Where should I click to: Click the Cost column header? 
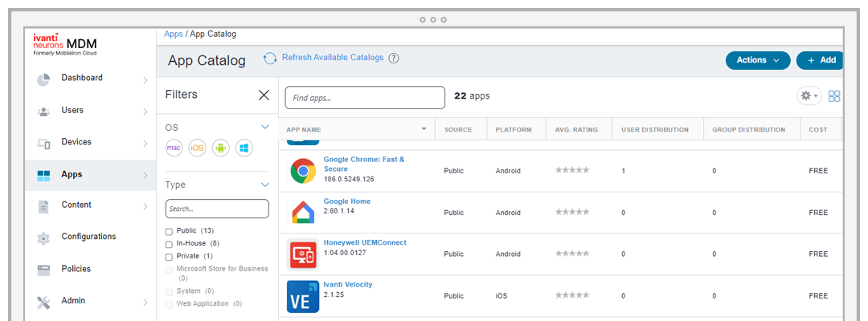point(818,130)
